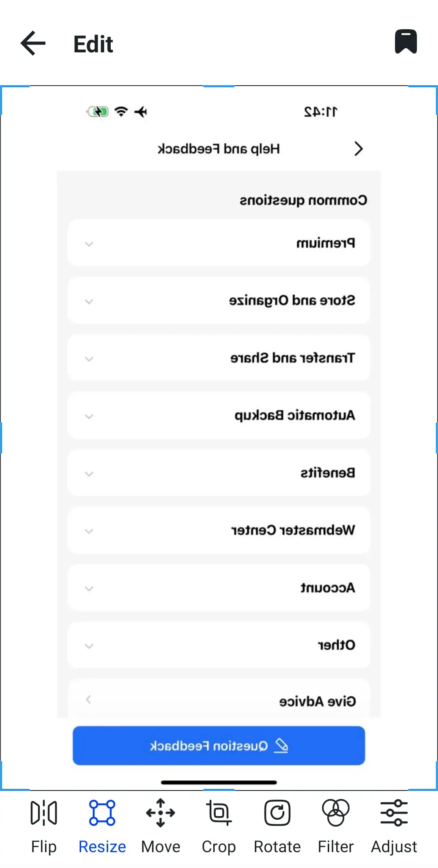This screenshot has width=438, height=868.
Task: Expand the Account chevron
Action: (x=89, y=588)
